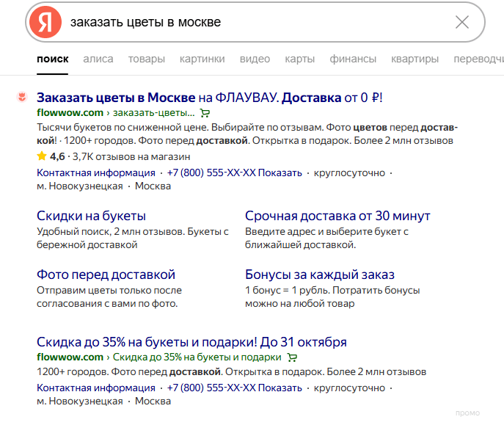Show the phone number in the second result

235,388
